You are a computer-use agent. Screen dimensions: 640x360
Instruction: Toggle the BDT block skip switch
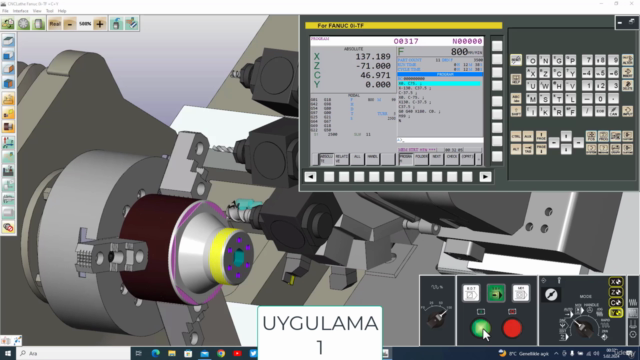click(471, 293)
